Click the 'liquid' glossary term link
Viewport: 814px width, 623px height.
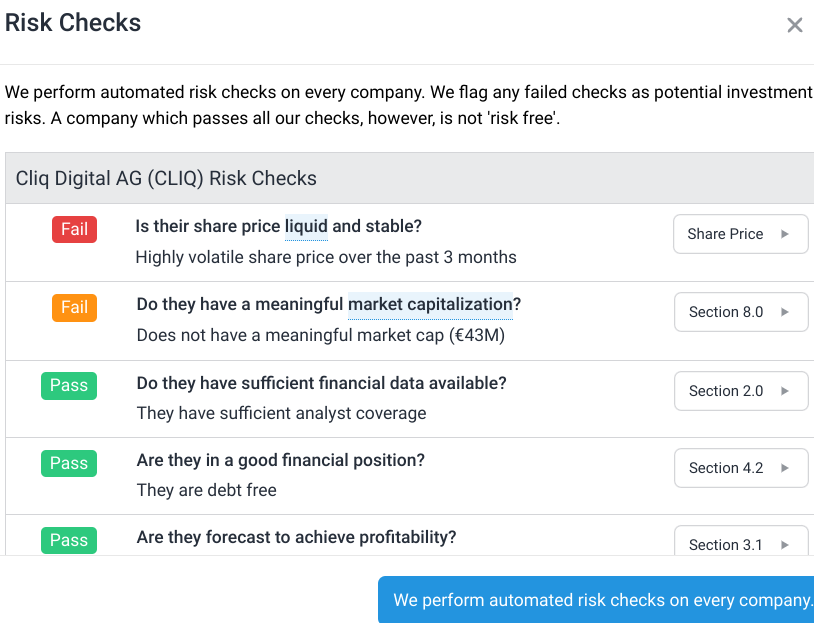click(x=306, y=226)
